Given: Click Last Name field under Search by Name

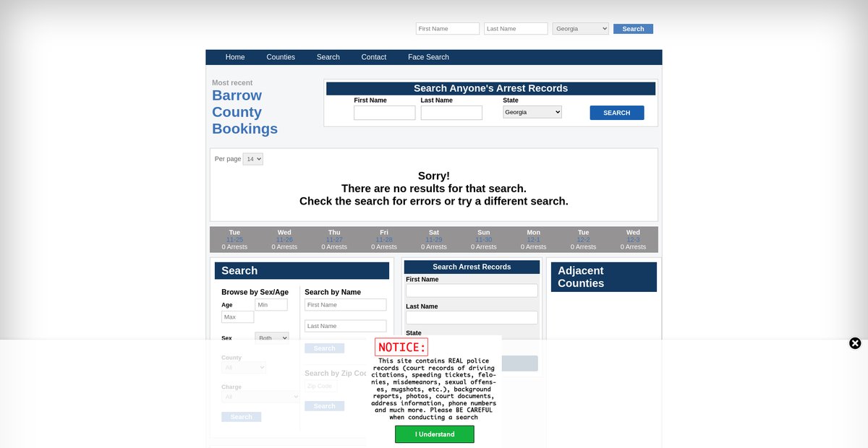Looking at the screenshot, I should tap(345, 326).
